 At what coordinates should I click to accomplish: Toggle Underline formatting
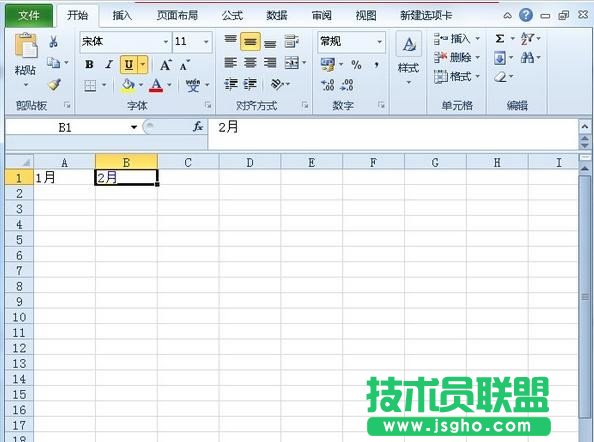pyautogui.click(x=129, y=65)
